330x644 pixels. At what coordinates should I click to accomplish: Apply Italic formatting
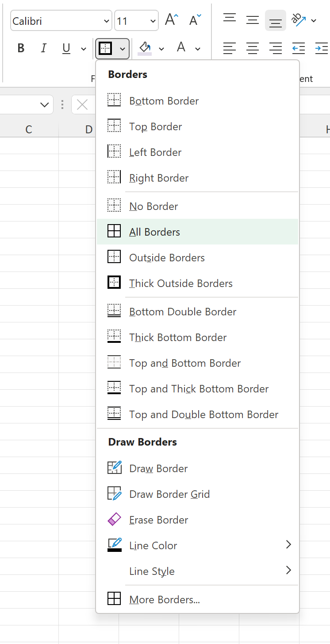[43, 48]
